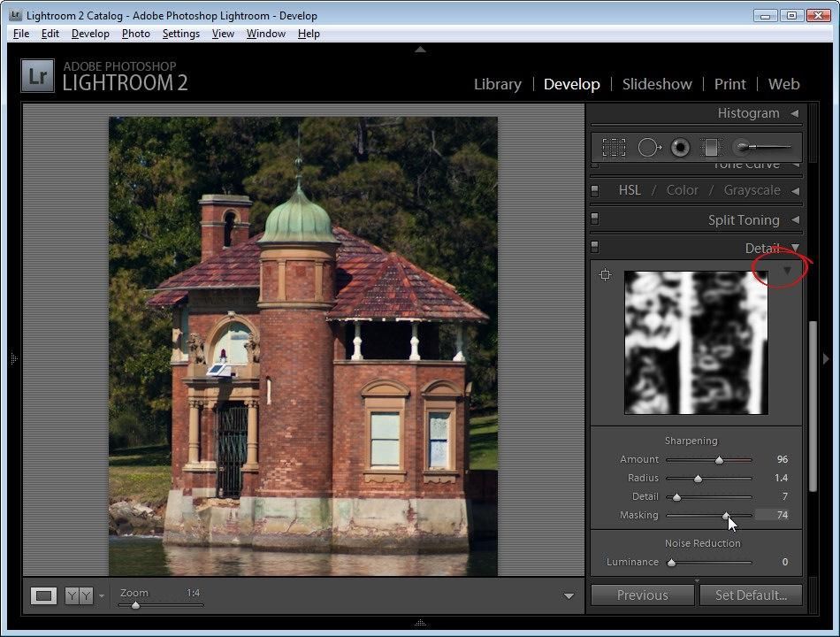Select the Graduated Filter tool
This screenshot has width=840, height=637.
click(x=711, y=147)
